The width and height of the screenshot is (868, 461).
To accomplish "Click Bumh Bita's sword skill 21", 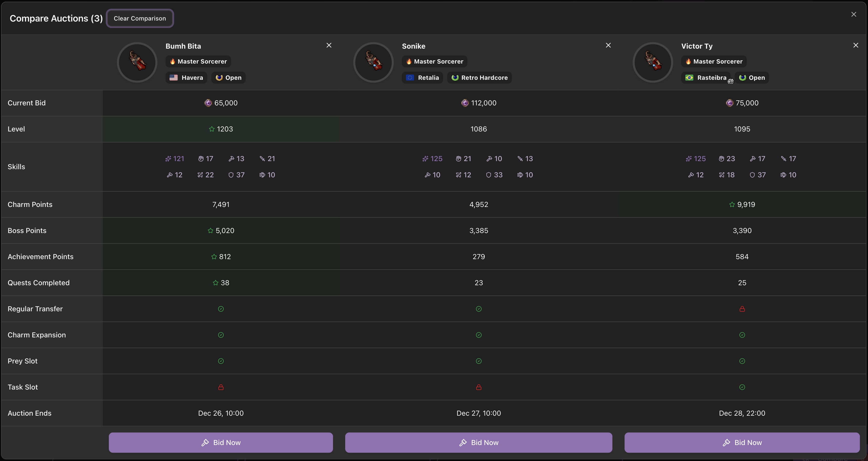I will (267, 159).
